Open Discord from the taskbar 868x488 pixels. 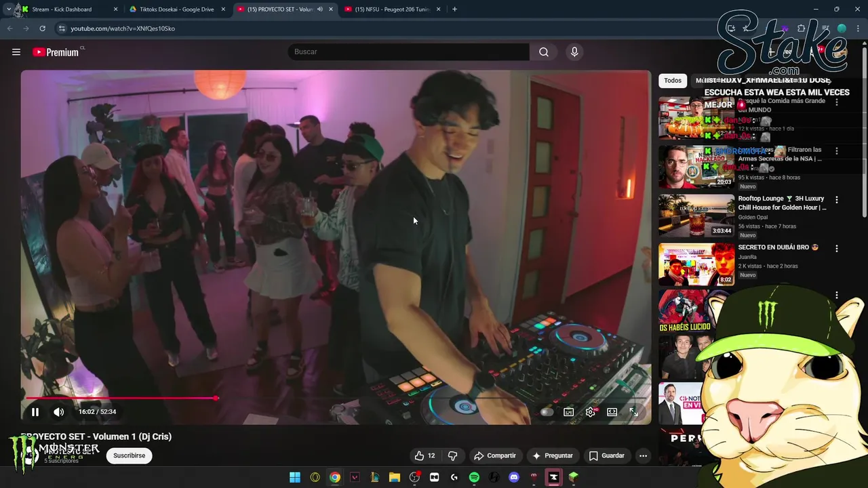514,477
